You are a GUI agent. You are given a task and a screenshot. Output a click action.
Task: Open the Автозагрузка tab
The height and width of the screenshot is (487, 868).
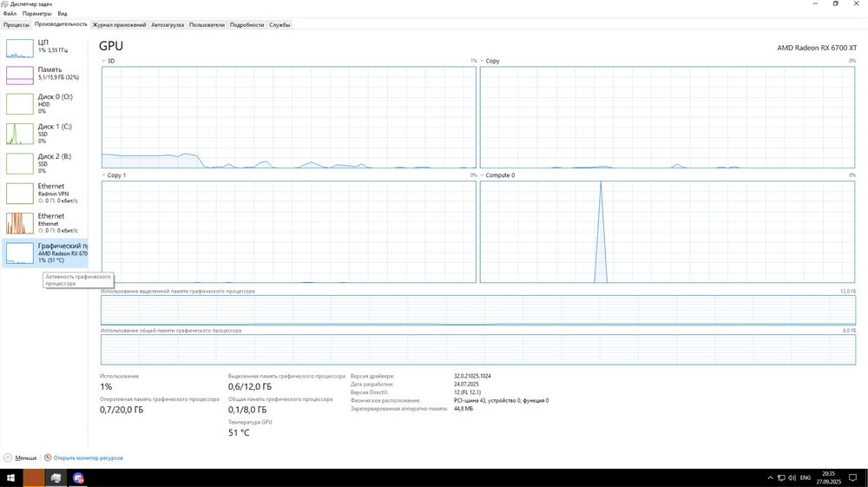[168, 25]
